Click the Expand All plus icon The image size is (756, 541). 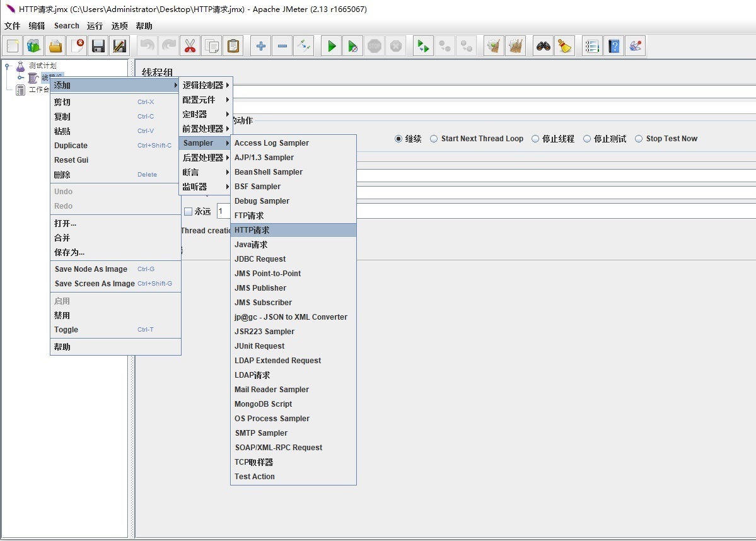point(261,46)
